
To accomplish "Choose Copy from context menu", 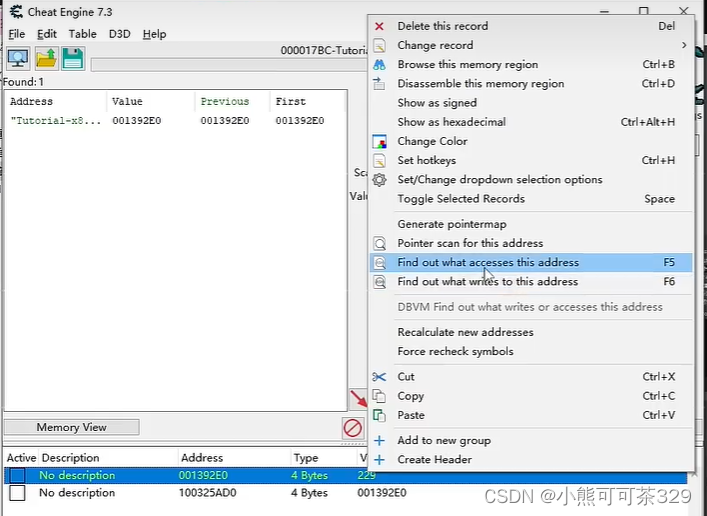I will pos(531,396).
